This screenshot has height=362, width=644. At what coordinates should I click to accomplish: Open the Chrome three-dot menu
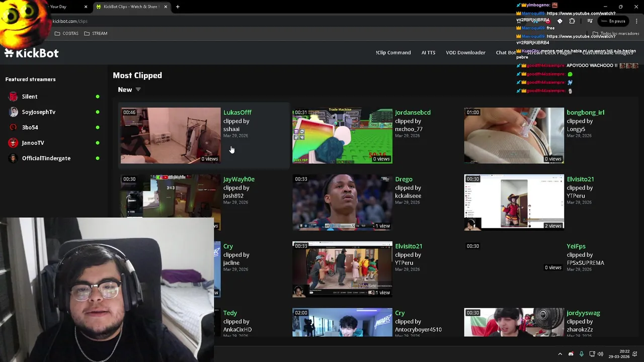[x=636, y=21]
